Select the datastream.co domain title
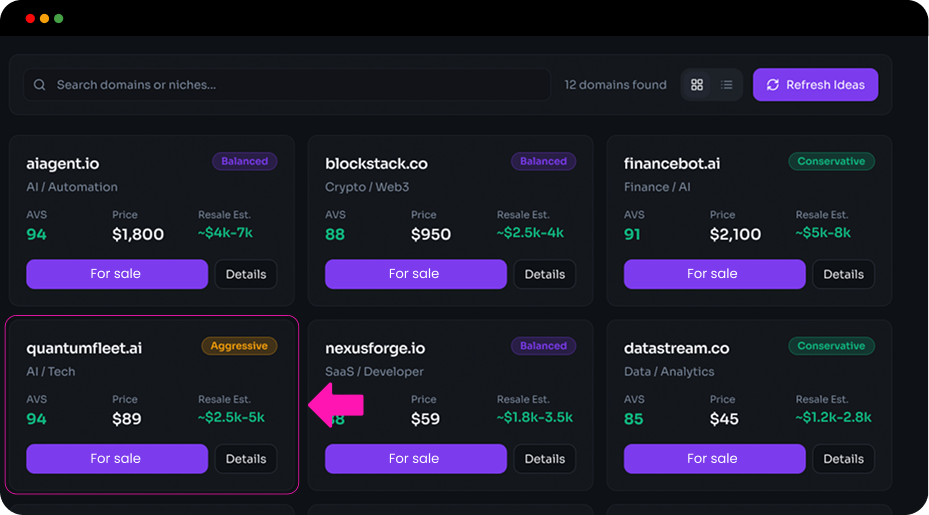This screenshot has width=929, height=515. 676,349
